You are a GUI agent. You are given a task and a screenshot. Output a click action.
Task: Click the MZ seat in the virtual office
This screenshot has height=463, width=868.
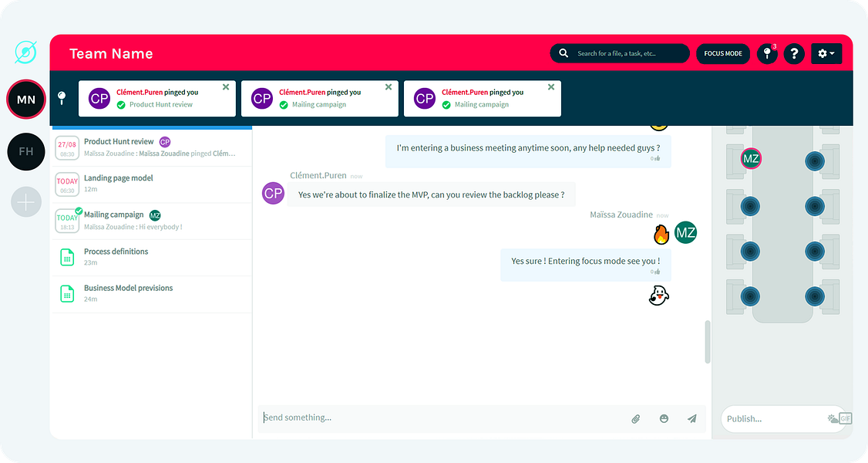[x=751, y=159]
